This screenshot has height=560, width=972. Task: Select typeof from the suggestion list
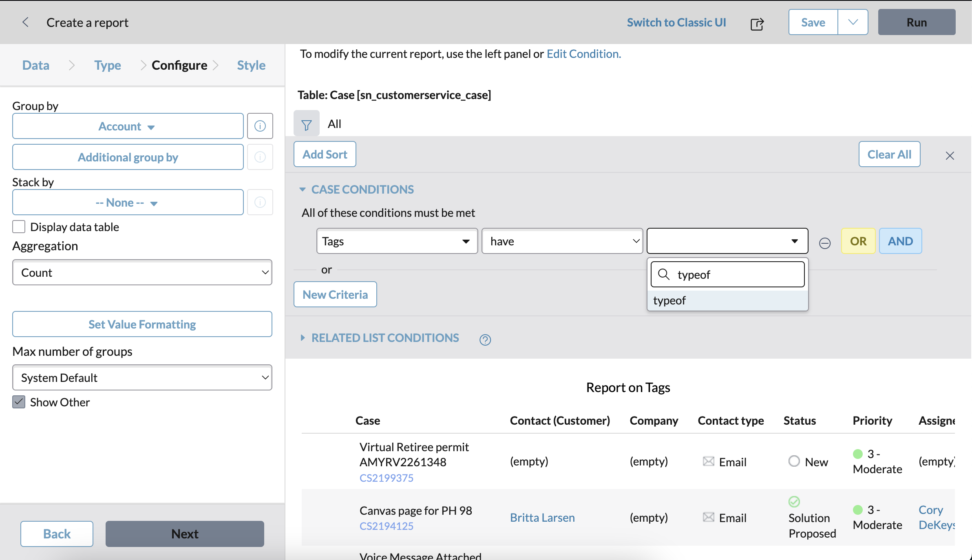pyautogui.click(x=669, y=300)
